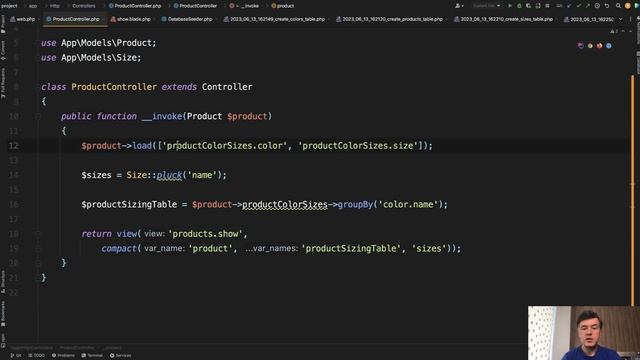The image size is (640, 360).
Task: Expand the hidden editor tabs dropdown
Action: tap(621, 19)
